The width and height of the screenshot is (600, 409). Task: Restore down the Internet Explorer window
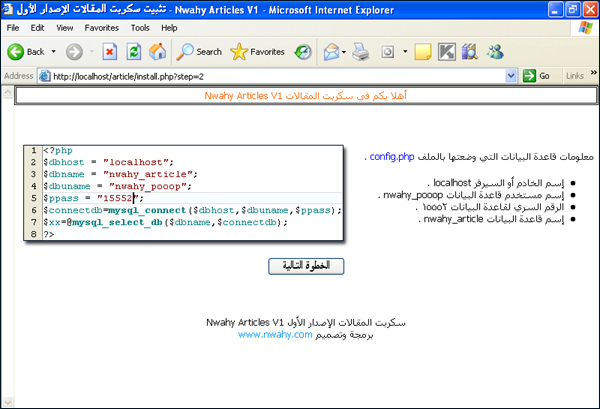[573, 10]
